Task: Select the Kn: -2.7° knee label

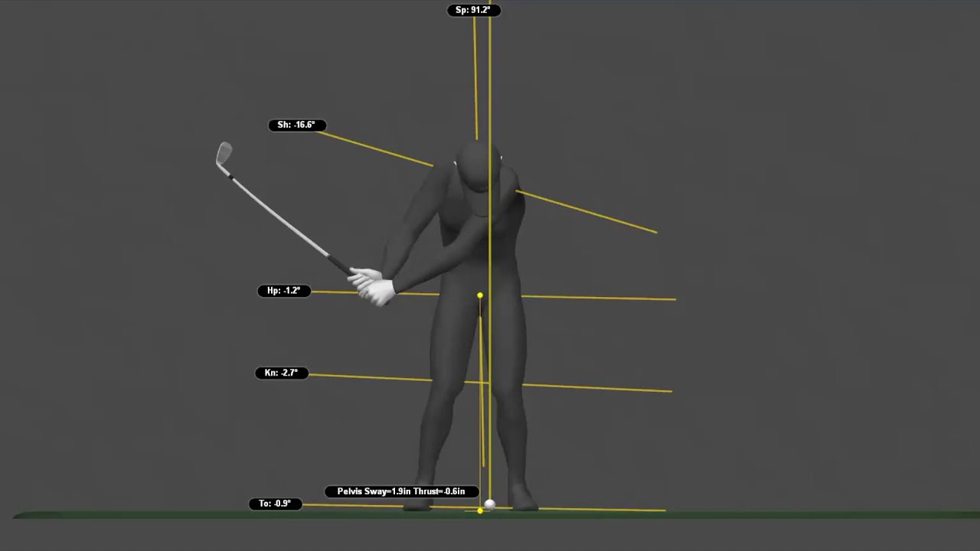Action: (281, 373)
